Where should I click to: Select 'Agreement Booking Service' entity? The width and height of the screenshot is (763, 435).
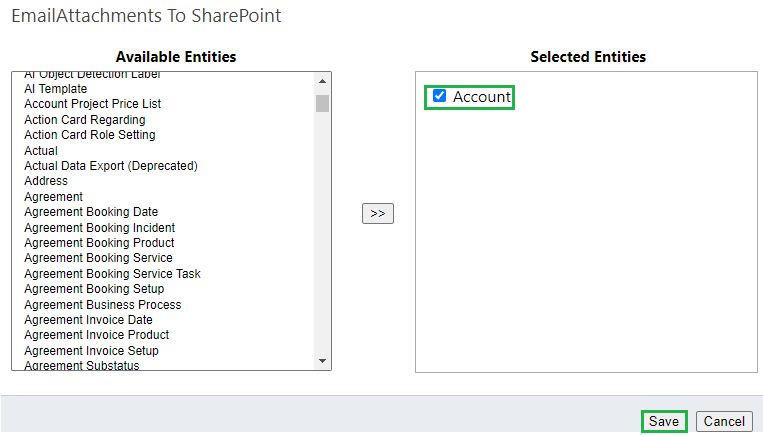click(x=98, y=258)
